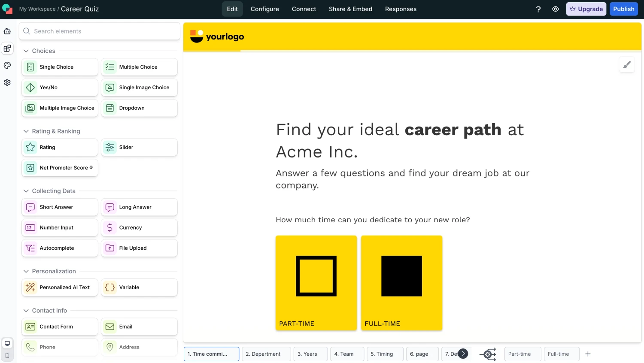Click the paintbrush design icon on canvas
Image resolution: width=644 pixels, height=363 pixels.
coord(627,65)
